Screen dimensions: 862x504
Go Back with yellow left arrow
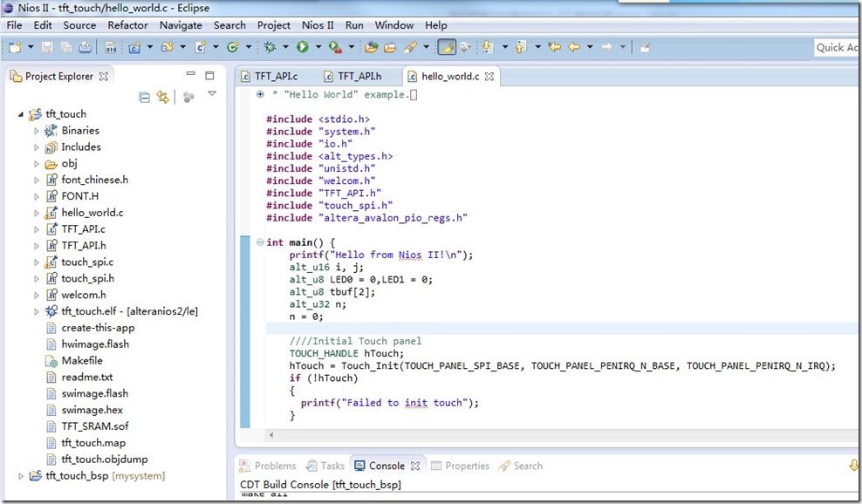coord(574,47)
